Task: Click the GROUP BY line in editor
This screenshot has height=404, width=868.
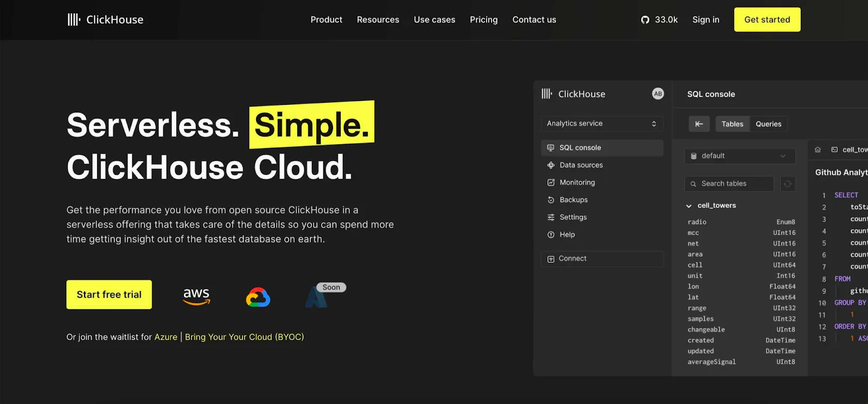Action: 850,302
